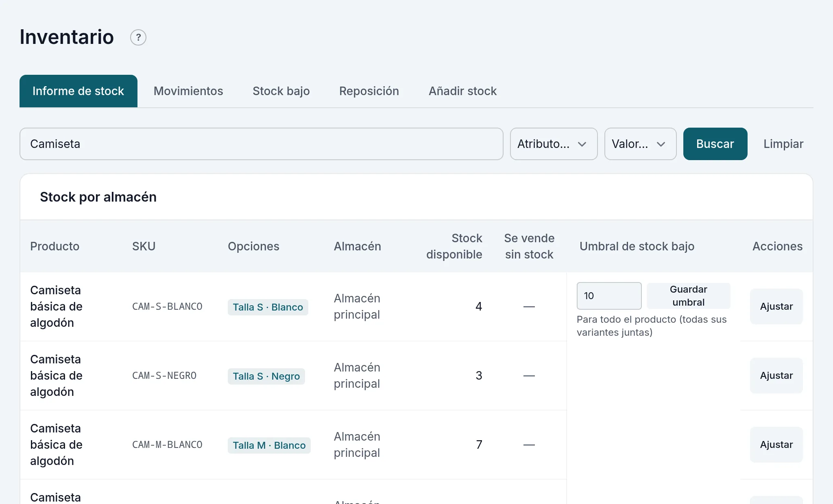Viewport: 833px width, 504px height.
Task: Click the Buscar button
Action: [715, 144]
